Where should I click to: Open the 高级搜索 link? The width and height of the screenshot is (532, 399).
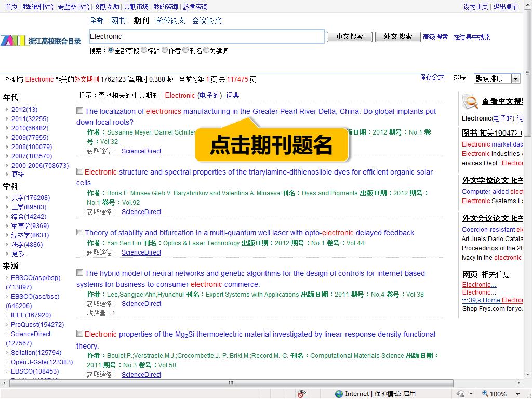(435, 37)
